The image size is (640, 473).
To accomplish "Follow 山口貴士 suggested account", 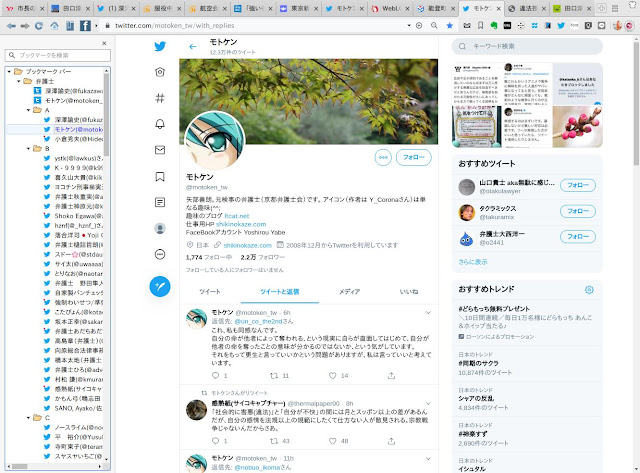I will click(x=578, y=185).
